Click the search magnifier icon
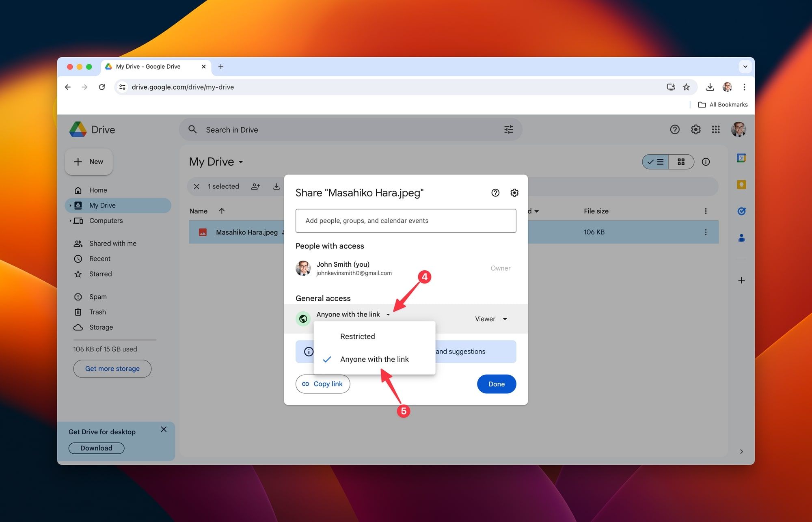This screenshot has height=522, width=812. (x=192, y=129)
